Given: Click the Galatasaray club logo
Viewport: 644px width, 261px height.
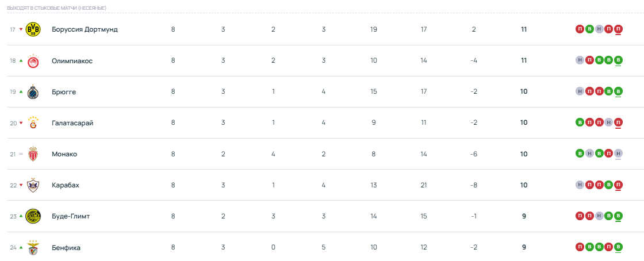Looking at the screenshot, I should click(x=33, y=123).
